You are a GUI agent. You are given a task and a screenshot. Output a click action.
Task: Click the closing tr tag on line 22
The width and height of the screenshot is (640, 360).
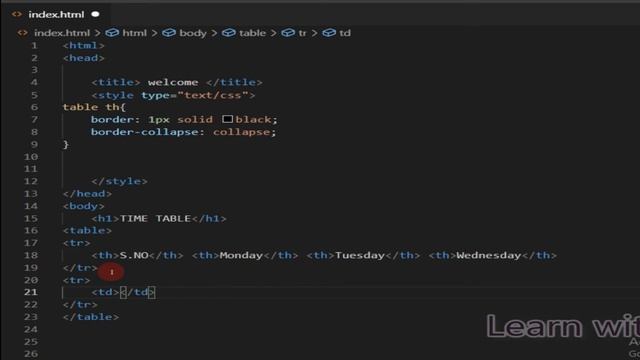(x=80, y=305)
